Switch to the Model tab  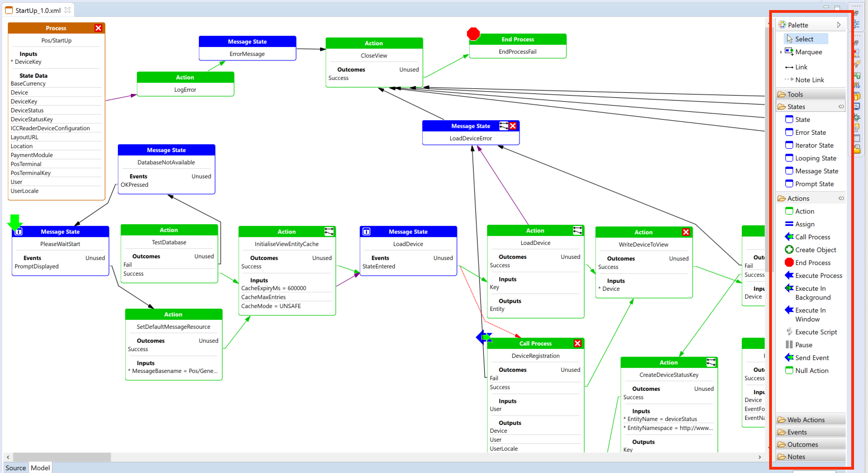tap(40, 468)
